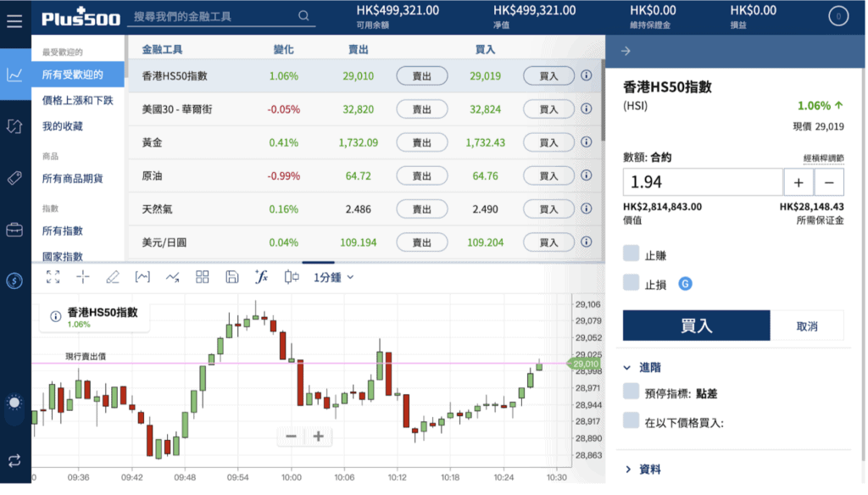The image size is (868, 495).
Task: Open the hamburger menu icon
Action: 14,20
